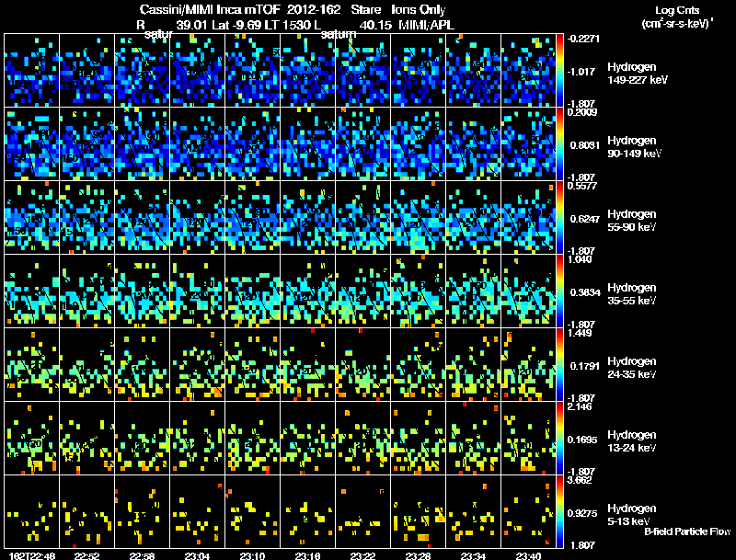Click the 23:22 time label
The width and height of the screenshot is (736, 560).
(362, 555)
